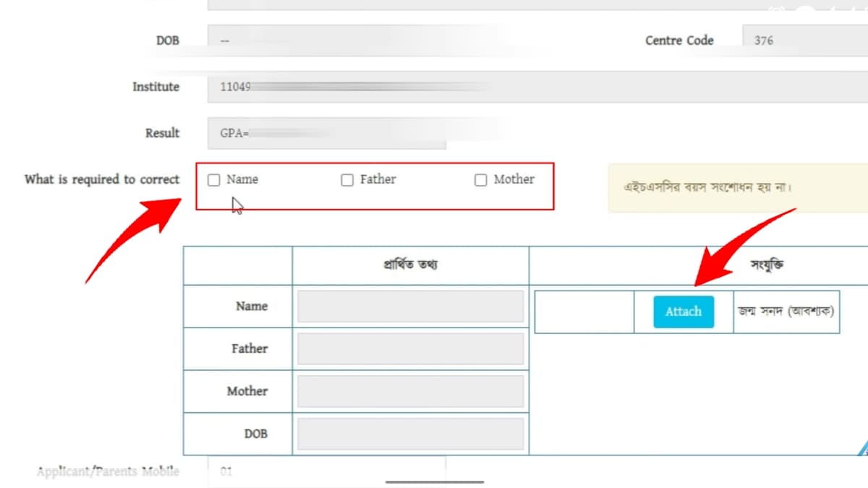
Task: Focus the Mother input in the table
Action: pos(410,391)
